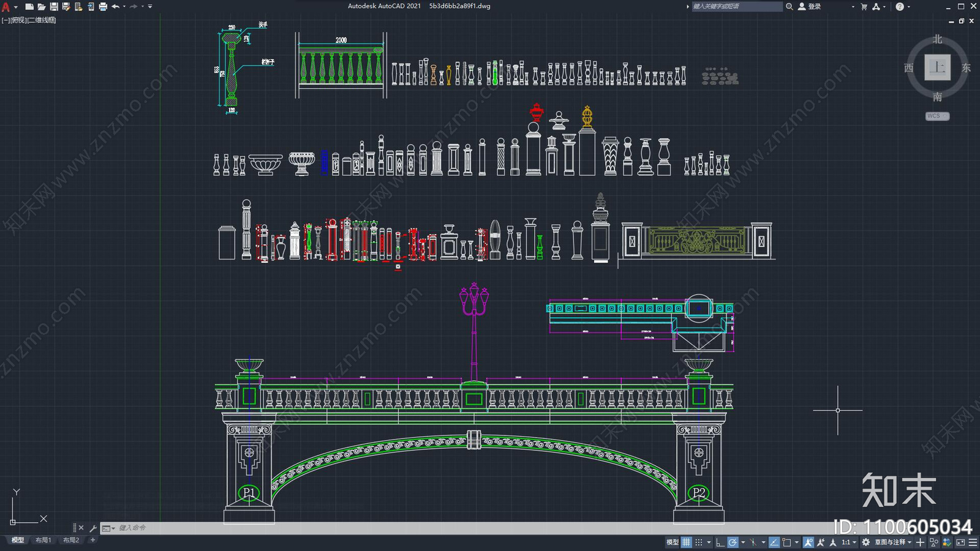
Task: Toggle polar tracking in status bar
Action: 733,542
